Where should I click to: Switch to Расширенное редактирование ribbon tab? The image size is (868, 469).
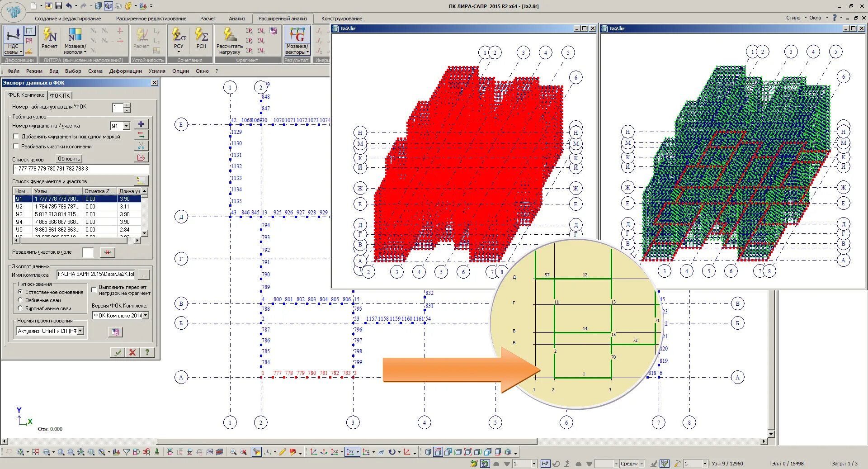click(151, 19)
